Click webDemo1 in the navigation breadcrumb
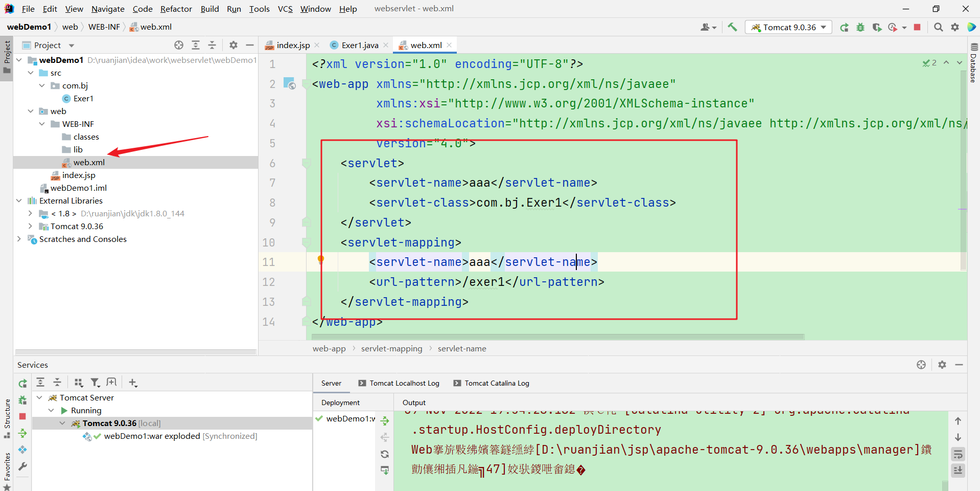The width and height of the screenshot is (980, 491). (x=29, y=27)
